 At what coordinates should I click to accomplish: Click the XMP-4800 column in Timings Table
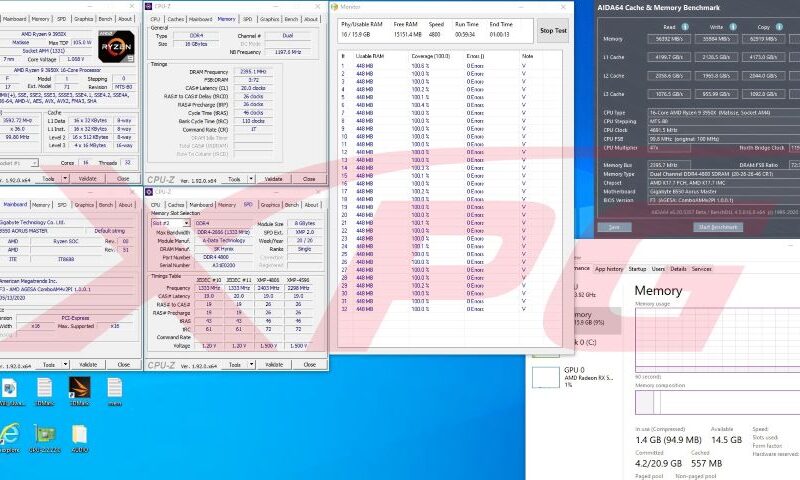(x=268, y=280)
